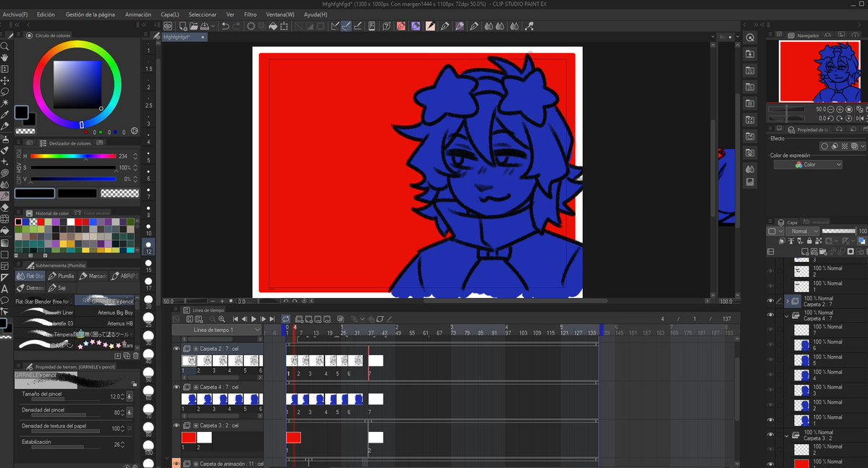Image resolution: width=868 pixels, height=468 pixels.
Task: Go to the last timeline frame
Action: [x=271, y=319]
